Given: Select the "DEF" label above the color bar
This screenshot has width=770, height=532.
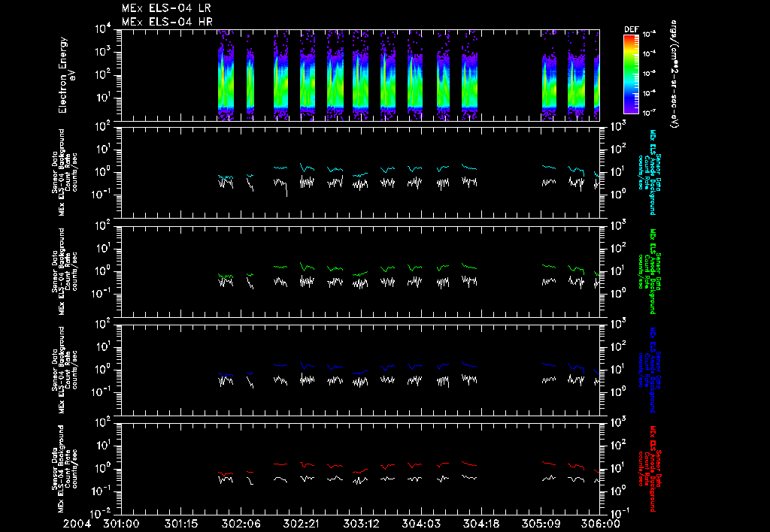Looking at the screenshot, I should click(631, 29).
